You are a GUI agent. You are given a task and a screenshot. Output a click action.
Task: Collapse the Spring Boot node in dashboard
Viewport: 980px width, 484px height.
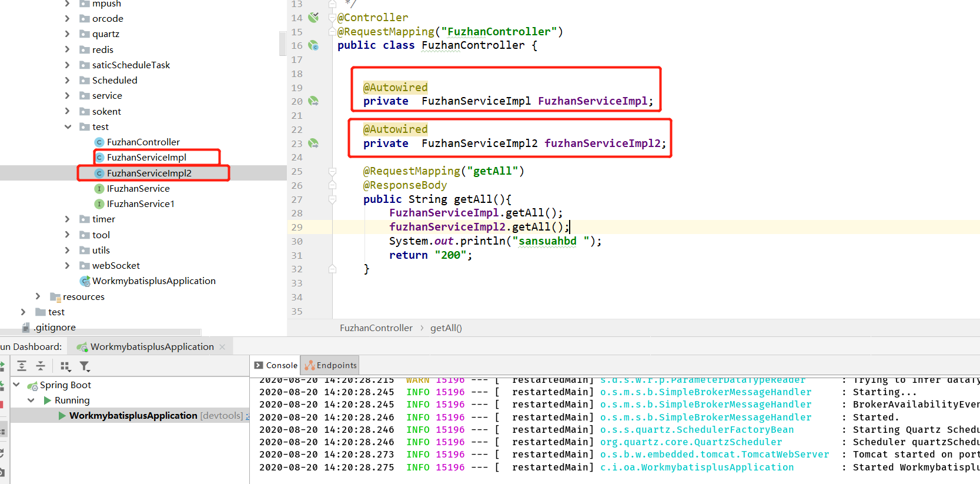(x=16, y=385)
